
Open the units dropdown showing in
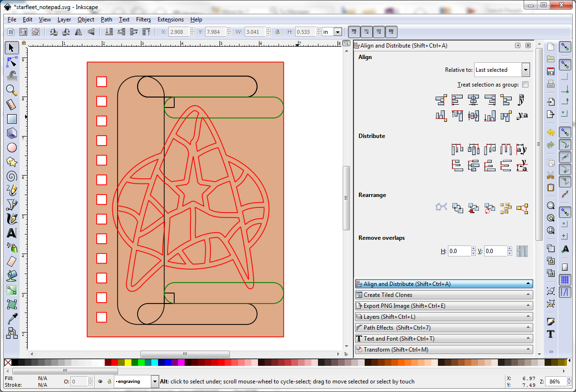pos(332,32)
